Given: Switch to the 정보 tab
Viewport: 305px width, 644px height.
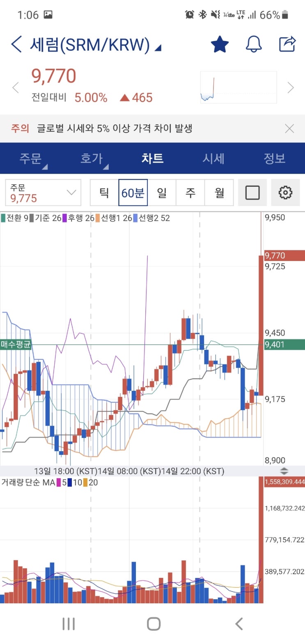Looking at the screenshot, I should (x=274, y=158).
